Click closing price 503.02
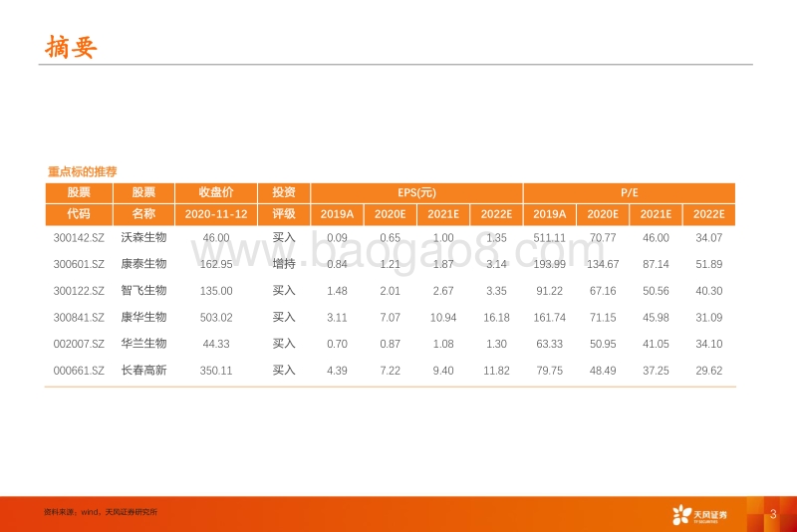The height and width of the screenshot is (532, 797). point(216,318)
